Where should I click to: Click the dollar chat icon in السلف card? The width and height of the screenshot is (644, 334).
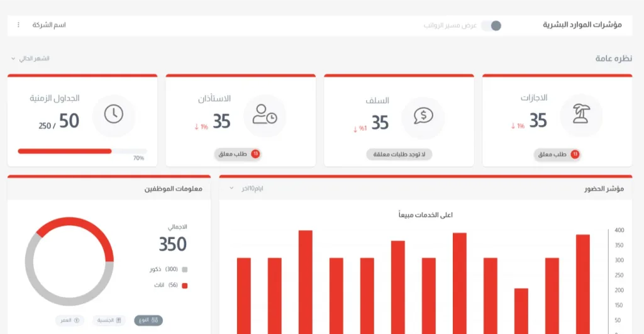[423, 116]
